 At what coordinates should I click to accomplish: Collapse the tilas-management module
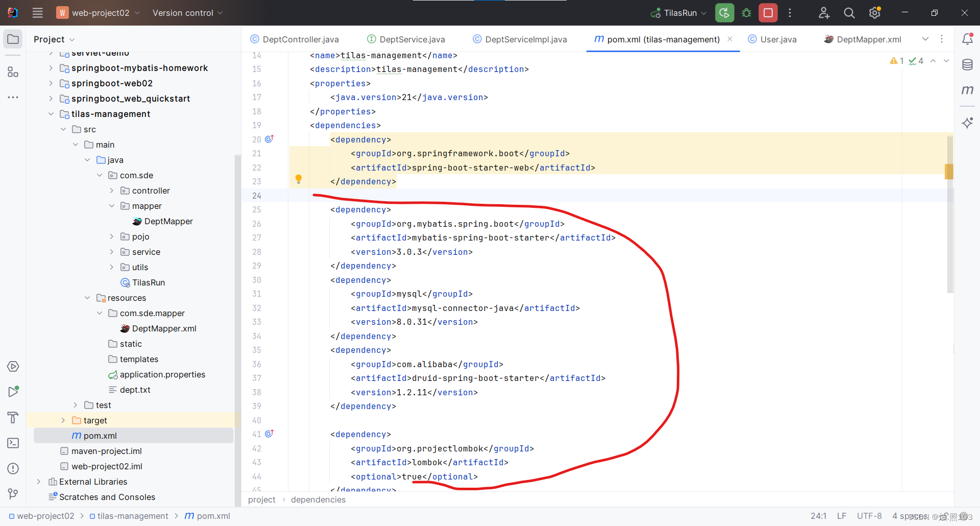tap(51, 114)
